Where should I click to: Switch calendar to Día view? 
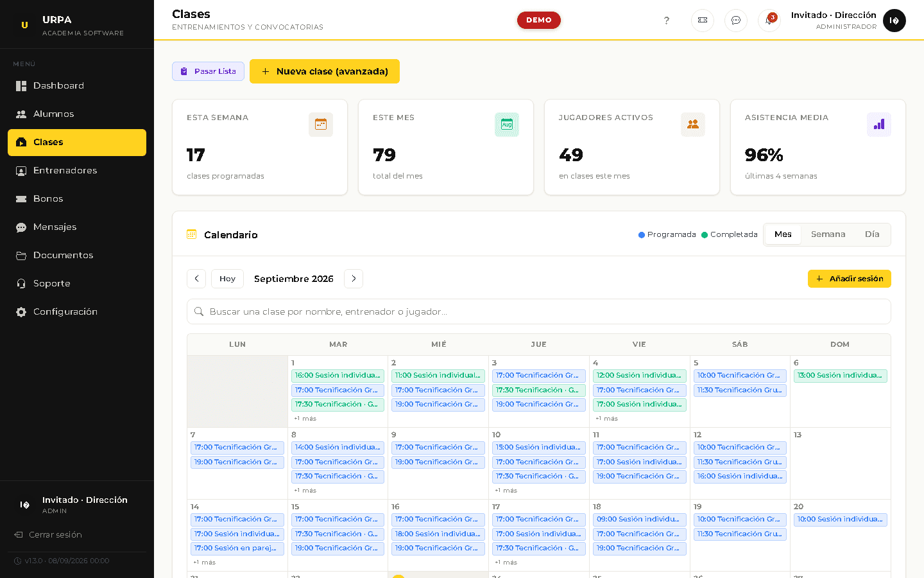[872, 234]
